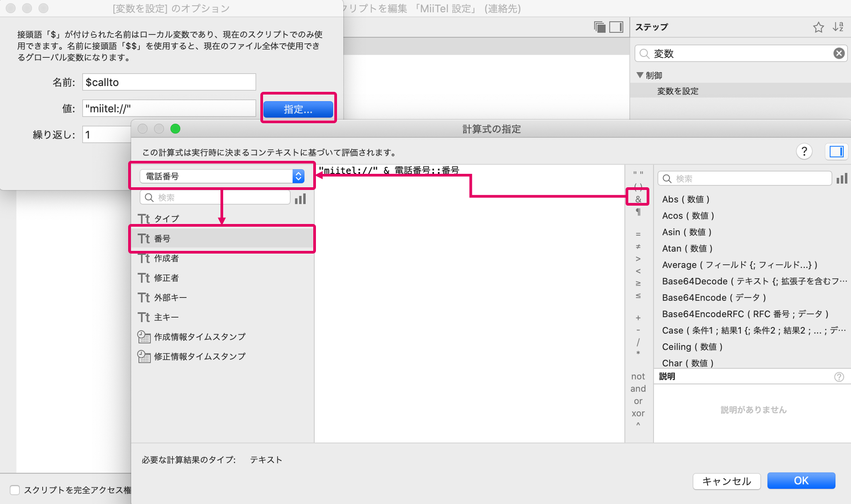Insert the not-equal ≠ operator
This screenshot has height=504, width=851.
tap(638, 246)
